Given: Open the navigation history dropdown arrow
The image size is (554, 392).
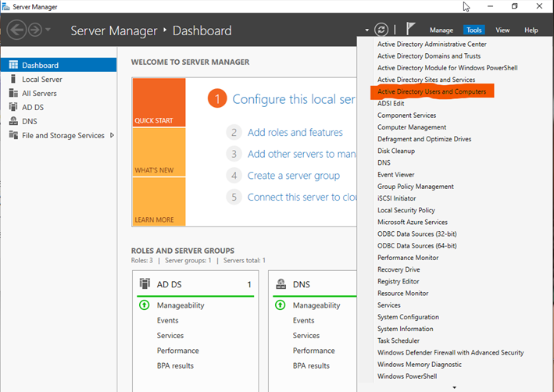Looking at the screenshot, I should pos(48,30).
